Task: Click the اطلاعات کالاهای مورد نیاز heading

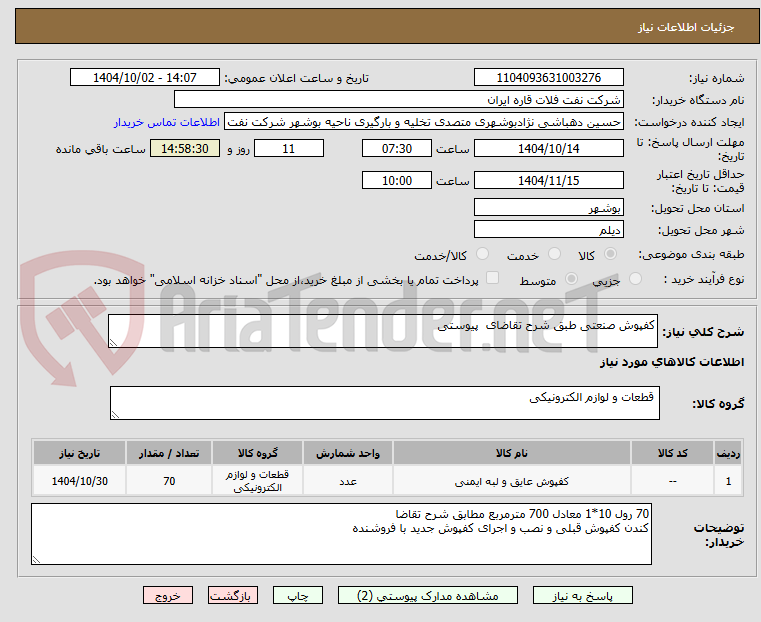Action: [x=672, y=362]
